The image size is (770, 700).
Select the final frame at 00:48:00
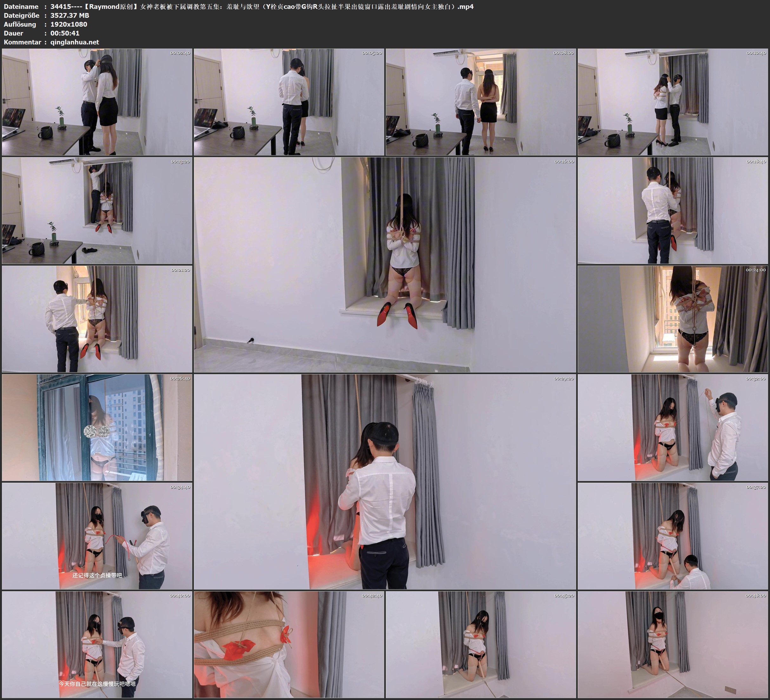coord(673,644)
